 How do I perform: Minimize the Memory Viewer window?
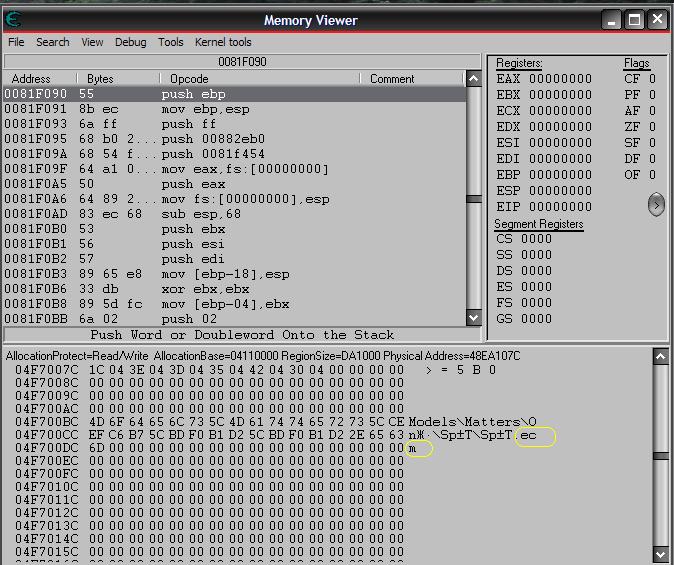pyautogui.click(x=611, y=19)
